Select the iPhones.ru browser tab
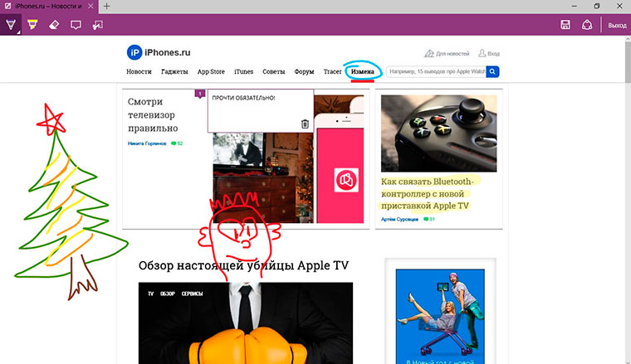This screenshot has height=364, width=631. coord(48,7)
